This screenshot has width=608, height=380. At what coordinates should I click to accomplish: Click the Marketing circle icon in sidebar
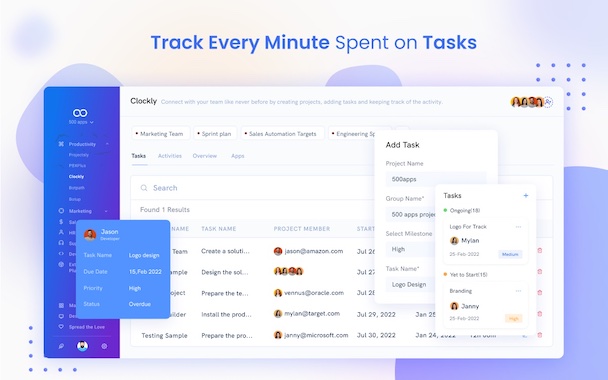61,211
